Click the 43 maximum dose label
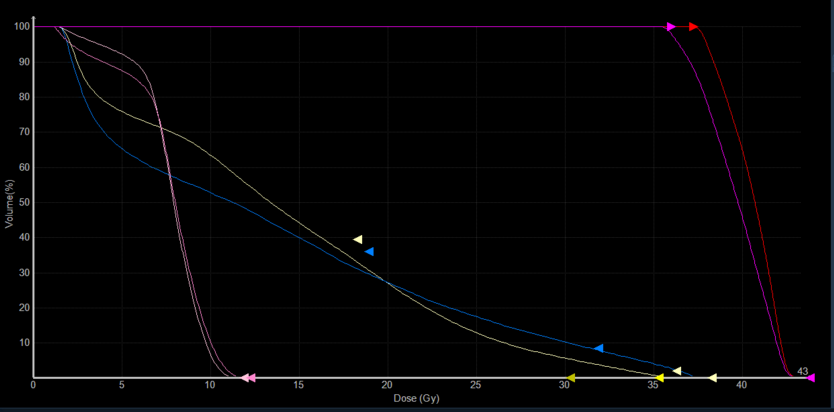This screenshot has width=834, height=412. [802, 371]
